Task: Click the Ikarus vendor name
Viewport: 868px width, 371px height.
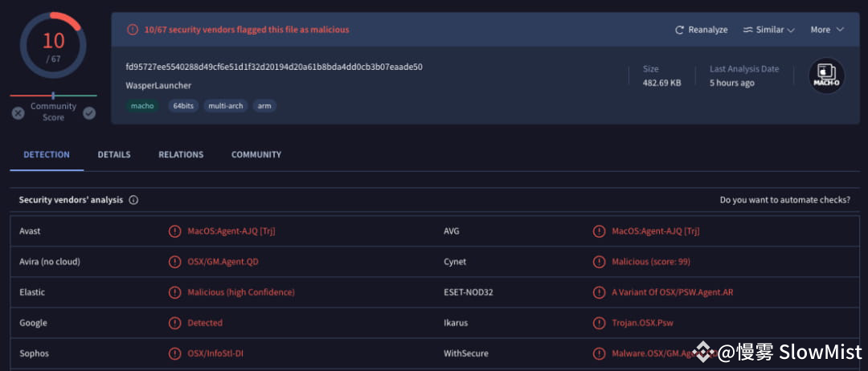Action: pos(456,322)
